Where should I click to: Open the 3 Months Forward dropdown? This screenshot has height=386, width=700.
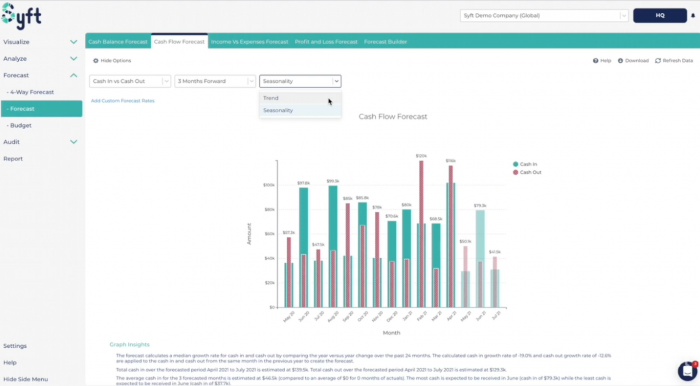215,81
